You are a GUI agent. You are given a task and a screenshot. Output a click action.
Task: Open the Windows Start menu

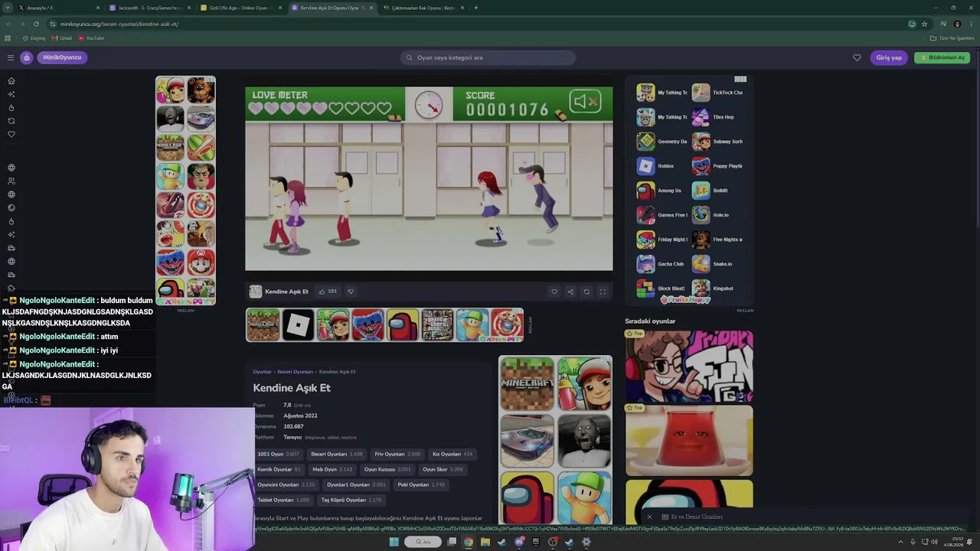tap(394, 542)
